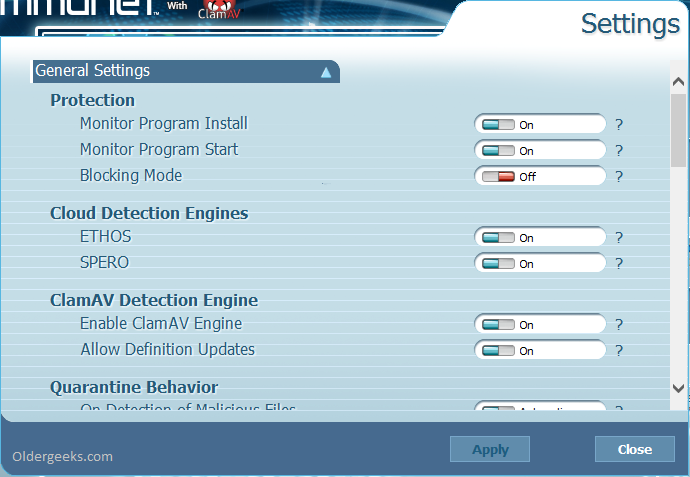Open help for Monitor Program Install
The height and width of the screenshot is (477, 690).
[x=619, y=125]
